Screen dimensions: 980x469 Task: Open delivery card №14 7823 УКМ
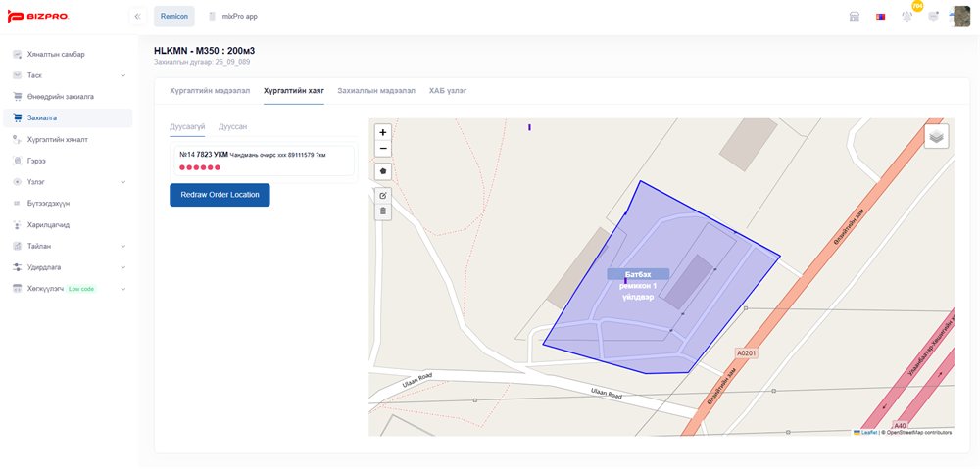click(264, 161)
